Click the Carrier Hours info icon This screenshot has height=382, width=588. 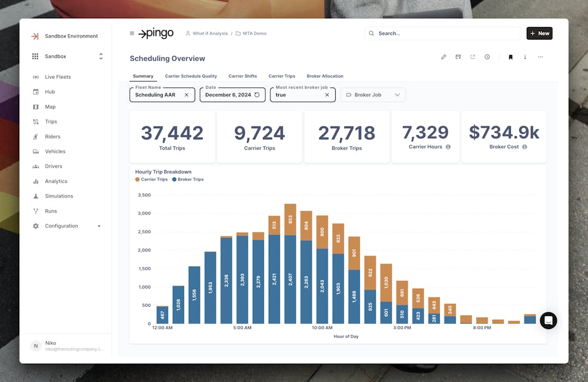[x=448, y=147]
